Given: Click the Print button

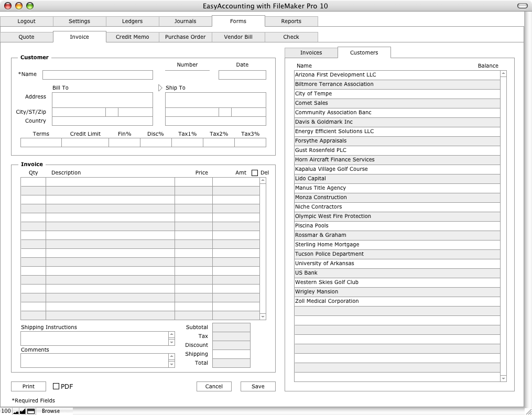Looking at the screenshot, I should coord(28,386).
